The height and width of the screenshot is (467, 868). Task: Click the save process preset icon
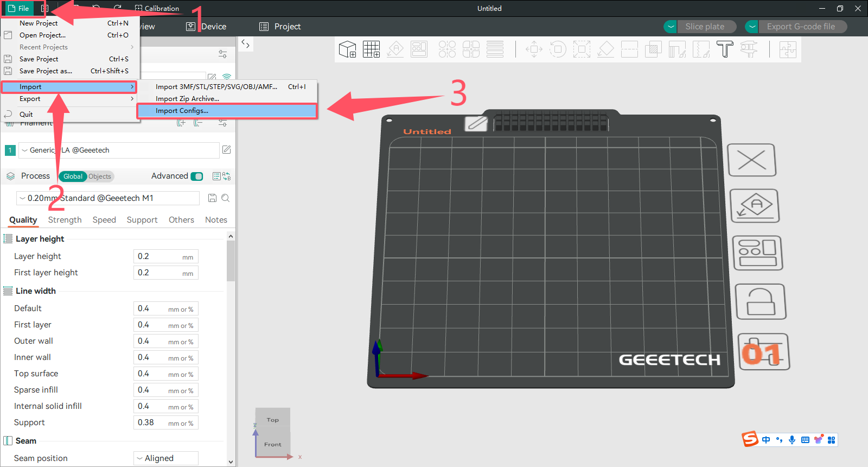(x=213, y=198)
